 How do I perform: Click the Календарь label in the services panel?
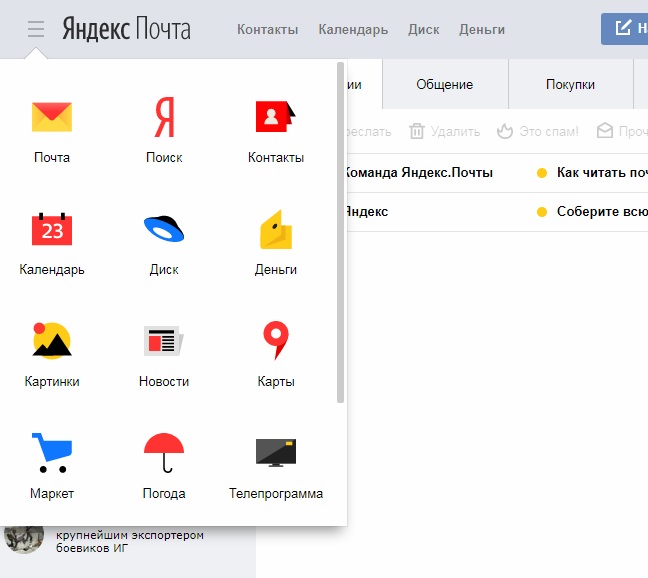[52, 270]
